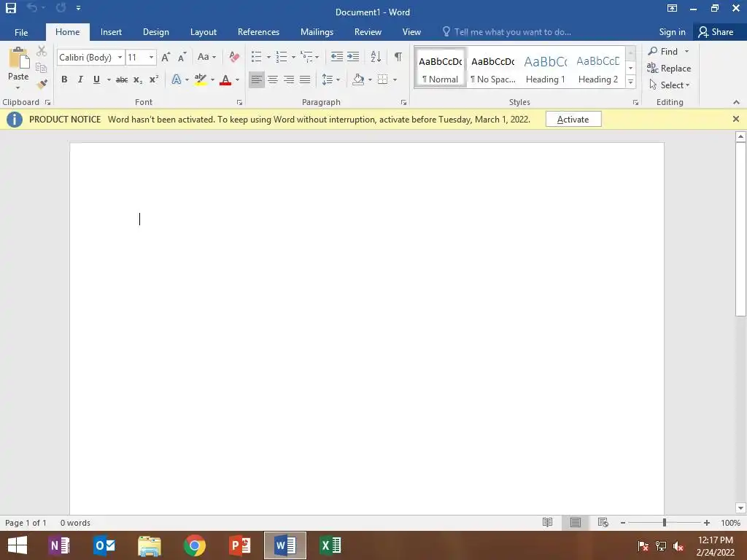Screen dimensions: 747x560
Task: Click the Copy icon
Action: (42, 68)
